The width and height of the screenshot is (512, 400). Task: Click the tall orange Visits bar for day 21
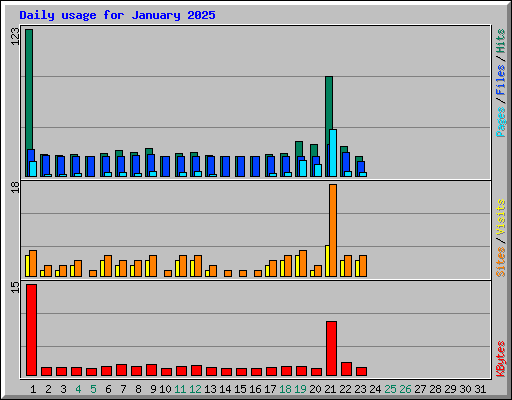pyautogui.click(x=333, y=230)
